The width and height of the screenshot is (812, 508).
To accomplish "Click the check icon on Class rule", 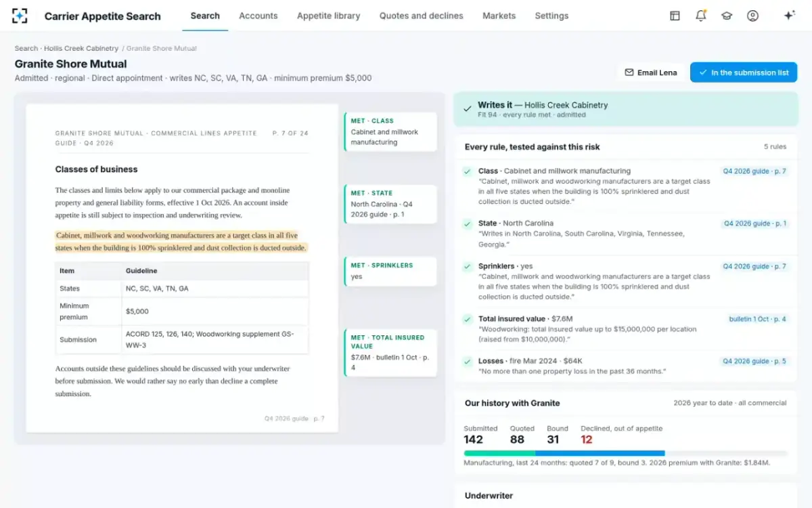I will tap(467, 172).
